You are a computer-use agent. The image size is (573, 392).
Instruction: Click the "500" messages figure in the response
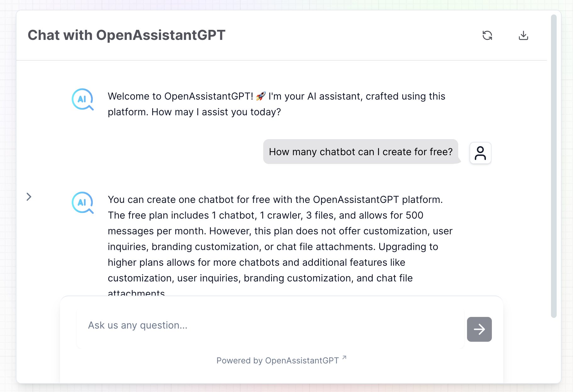point(414,215)
